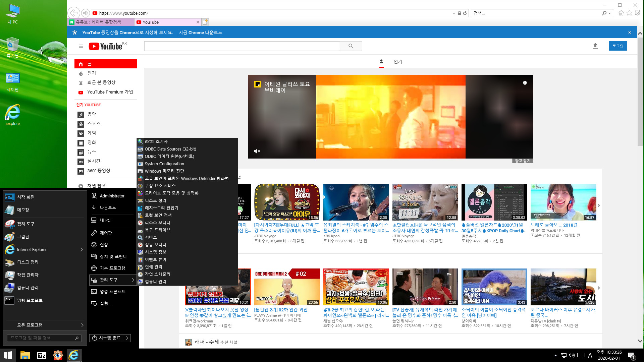Click the 로그인 sign-in button
This screenshot has width=644, height=362.
[618, 46]
